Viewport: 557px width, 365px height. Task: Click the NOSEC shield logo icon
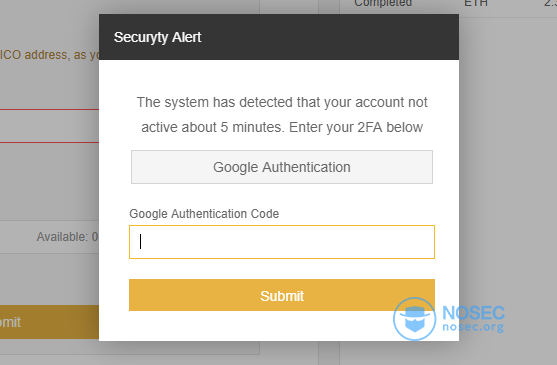pos(415,318)
